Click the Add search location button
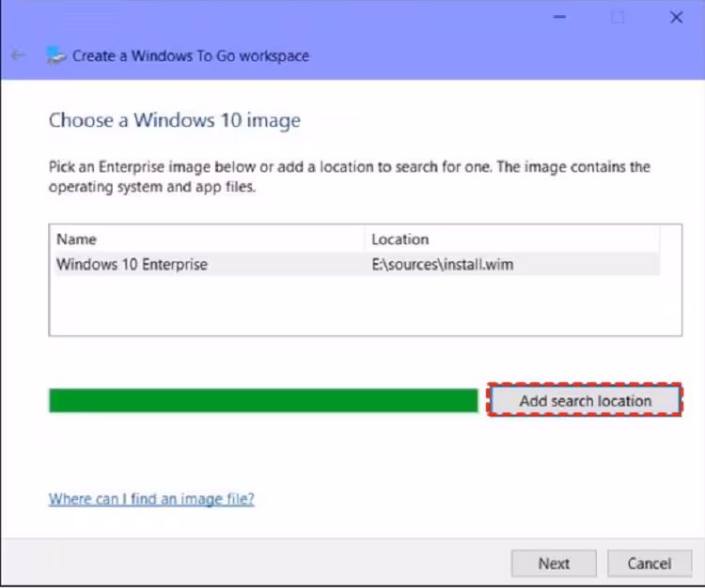 point(585,400)
